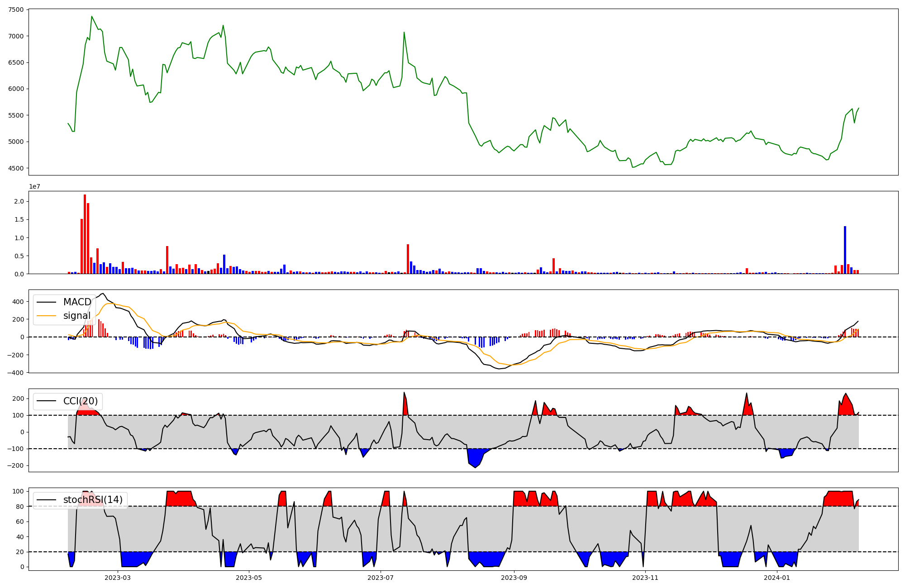This screenshot has height=588, width=905.
Task: Click the orange signal legend line swatch
Action: point(47,316)
